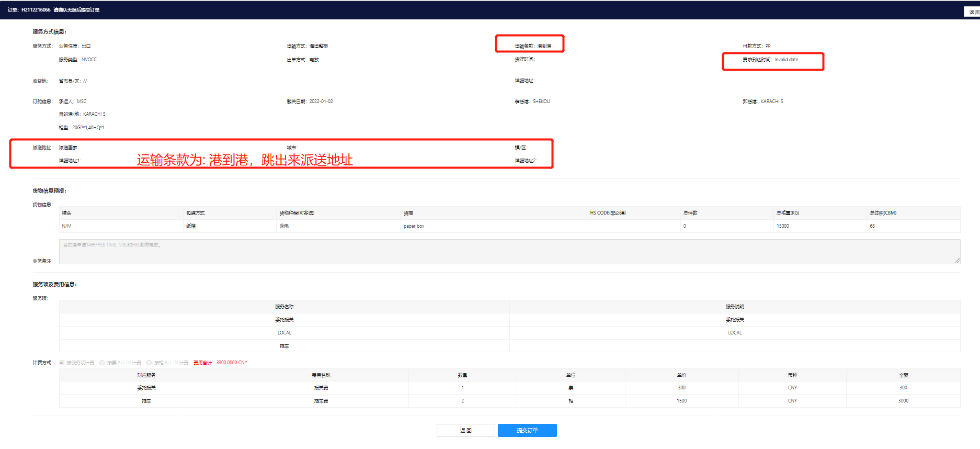Select the 纸箱 packaging cell

[191, 226]
